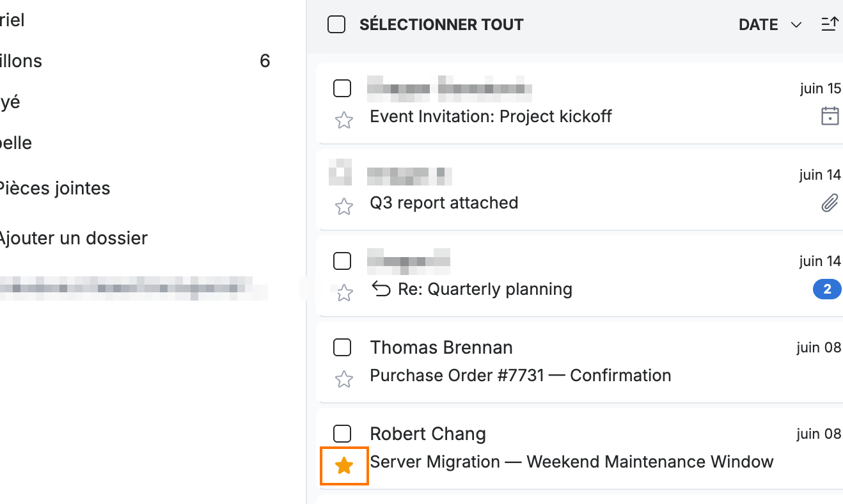
Task: Click the calendar icon on Project kickoff email
Action: (830, 116)
